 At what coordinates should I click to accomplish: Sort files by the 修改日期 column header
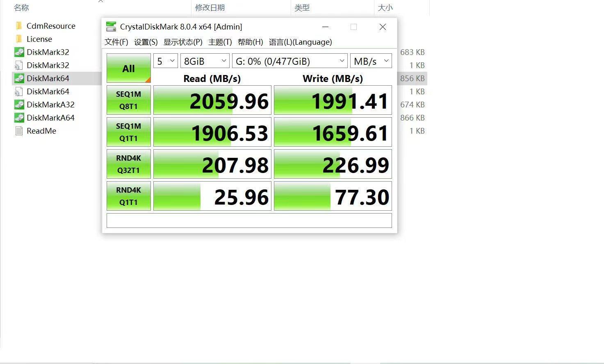[210, 7]
